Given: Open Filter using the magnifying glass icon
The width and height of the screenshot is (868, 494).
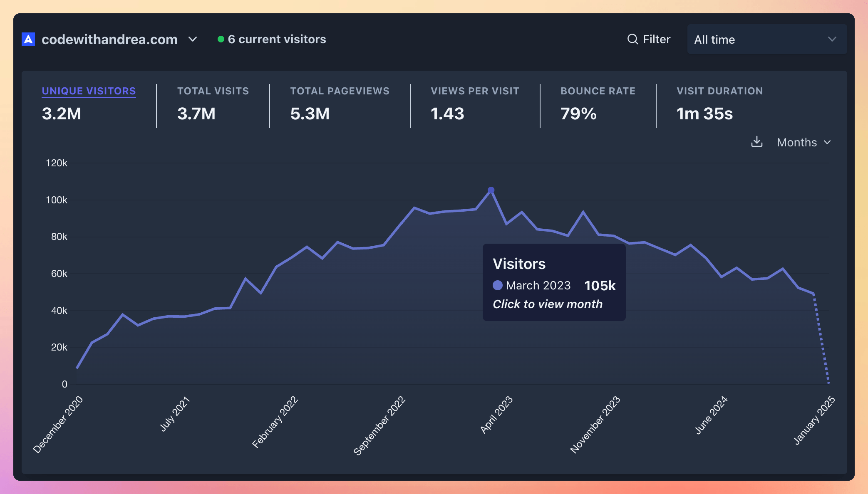Looking at the screenshot, I should pyautogui.click(x=633, y=39).
